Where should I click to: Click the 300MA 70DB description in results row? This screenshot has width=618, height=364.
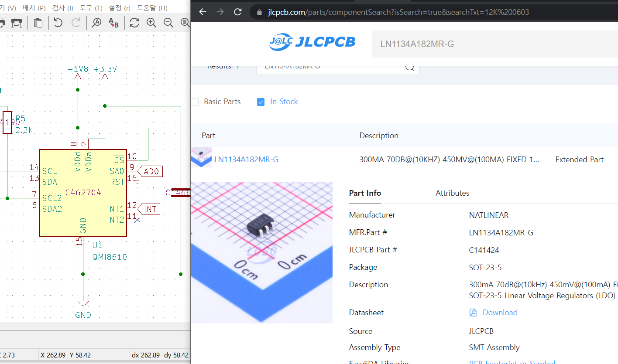449,160
